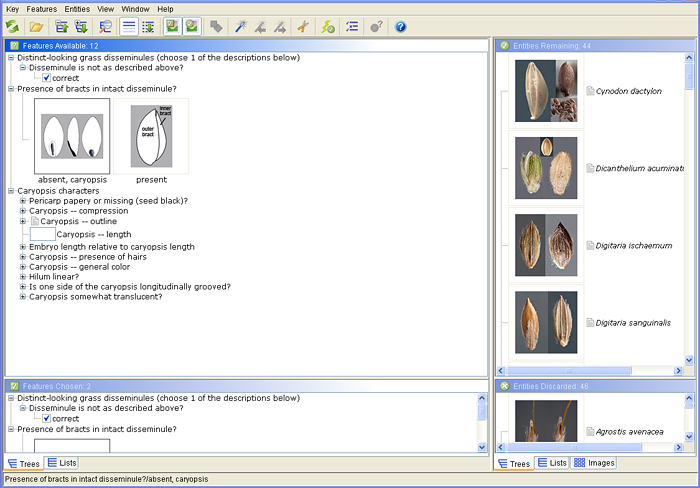Click the Caryopsis -- length input box
Viewport: 700px width, 488px height.
[x=43, y=234]
